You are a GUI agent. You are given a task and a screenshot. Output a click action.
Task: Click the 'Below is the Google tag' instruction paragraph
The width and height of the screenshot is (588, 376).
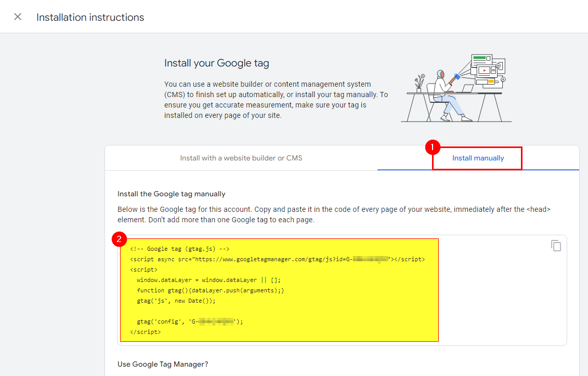click(x=334, y=214)
